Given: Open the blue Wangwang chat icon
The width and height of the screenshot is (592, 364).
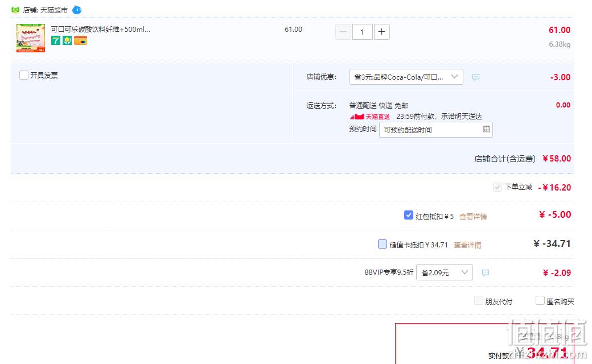Looking at the screenshot, I should point(77,10).
